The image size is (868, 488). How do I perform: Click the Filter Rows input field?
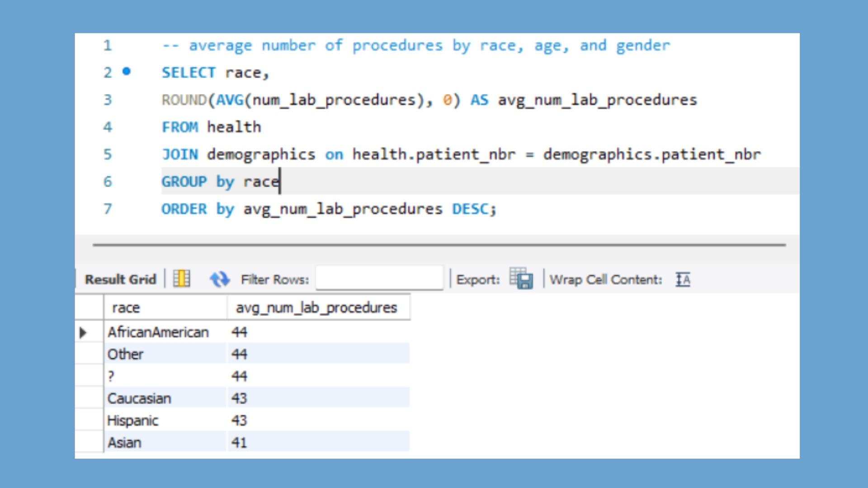tap(379, 278)
